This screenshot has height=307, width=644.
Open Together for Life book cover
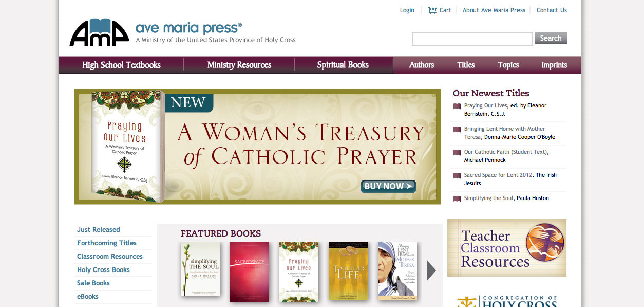[349, 270]
